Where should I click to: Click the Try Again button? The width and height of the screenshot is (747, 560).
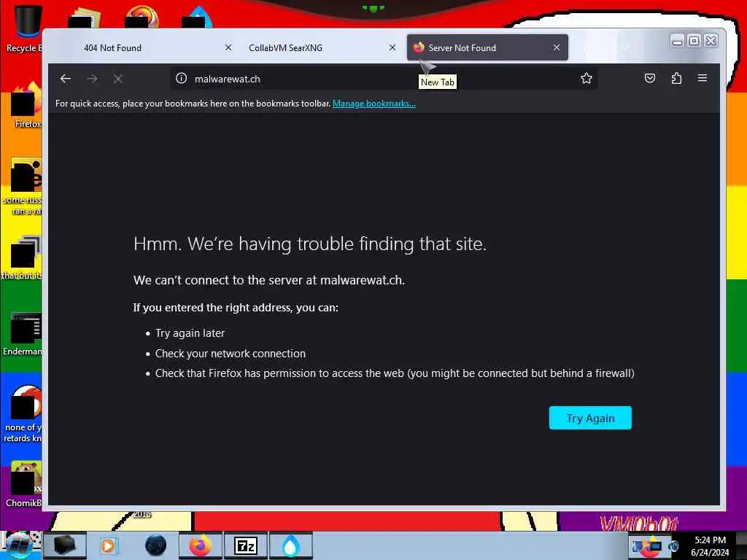[x=590, y=418]
